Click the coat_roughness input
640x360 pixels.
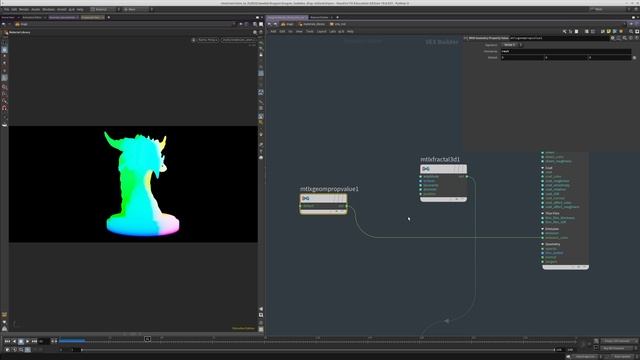click(542, 181)
